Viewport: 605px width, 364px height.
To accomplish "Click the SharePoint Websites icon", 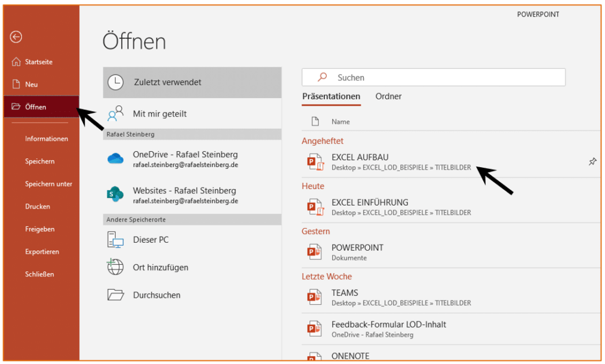I will (115, 194).
